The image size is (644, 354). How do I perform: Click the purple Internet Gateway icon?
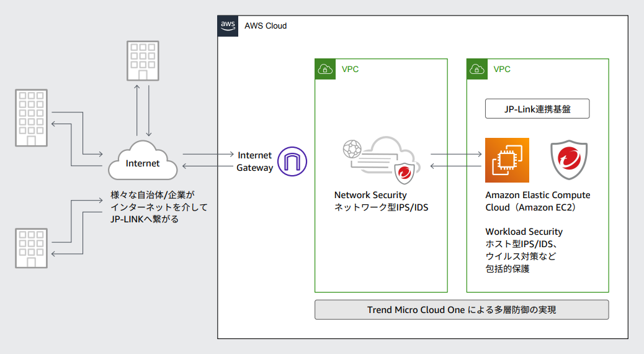(x=292, y=161)
